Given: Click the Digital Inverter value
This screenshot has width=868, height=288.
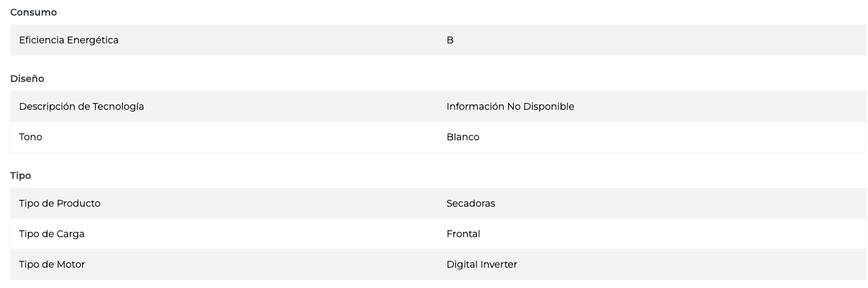Looking at the screenshot, I should 481,264.
